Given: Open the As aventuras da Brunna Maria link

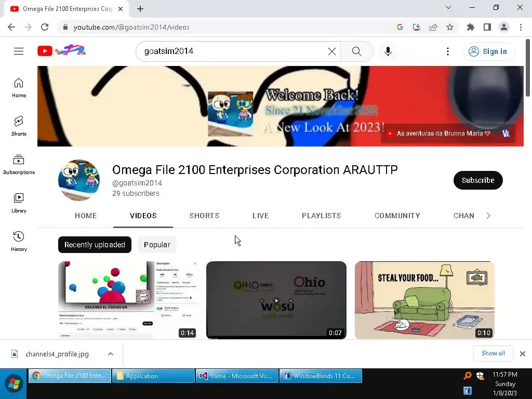Looking at the screenshot, I should (x=439, y=134).
